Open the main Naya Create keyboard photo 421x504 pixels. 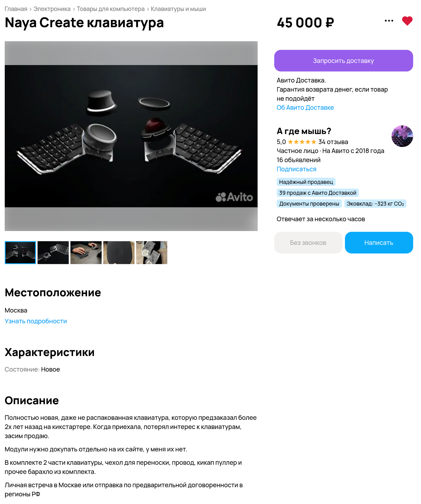(x=131, y=136)
